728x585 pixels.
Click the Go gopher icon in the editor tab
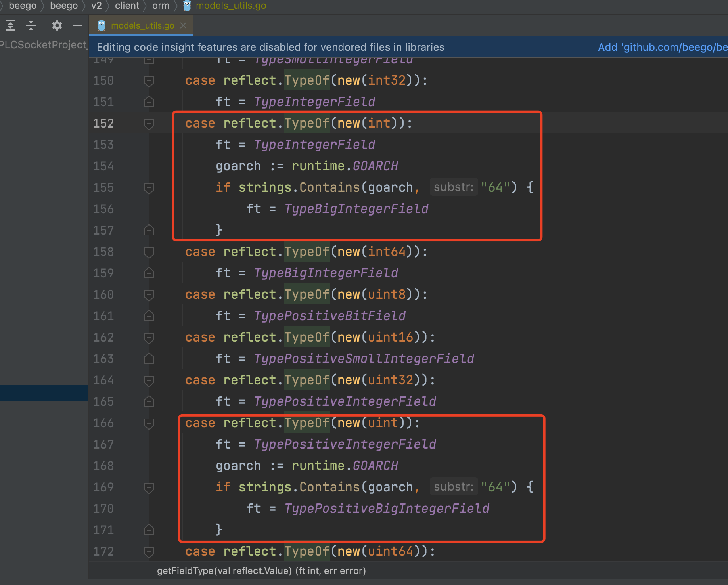pyautogui.click(x=102, y=25)
